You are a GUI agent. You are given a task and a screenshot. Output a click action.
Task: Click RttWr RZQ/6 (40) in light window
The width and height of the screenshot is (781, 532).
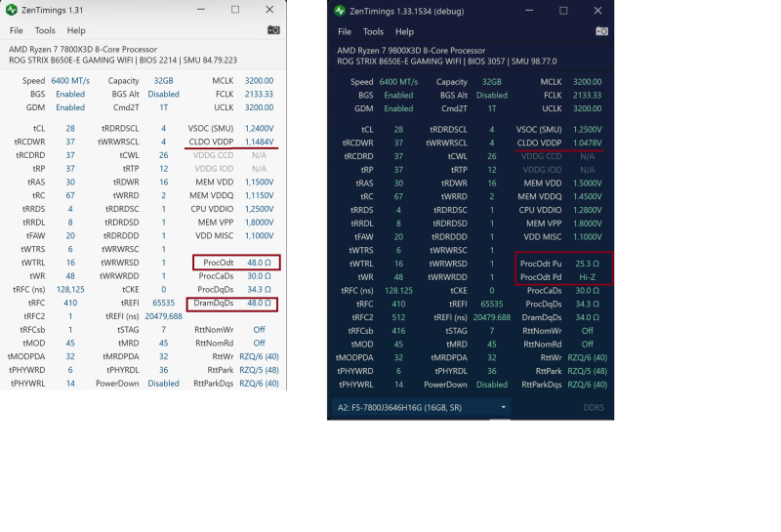(259, 356)
